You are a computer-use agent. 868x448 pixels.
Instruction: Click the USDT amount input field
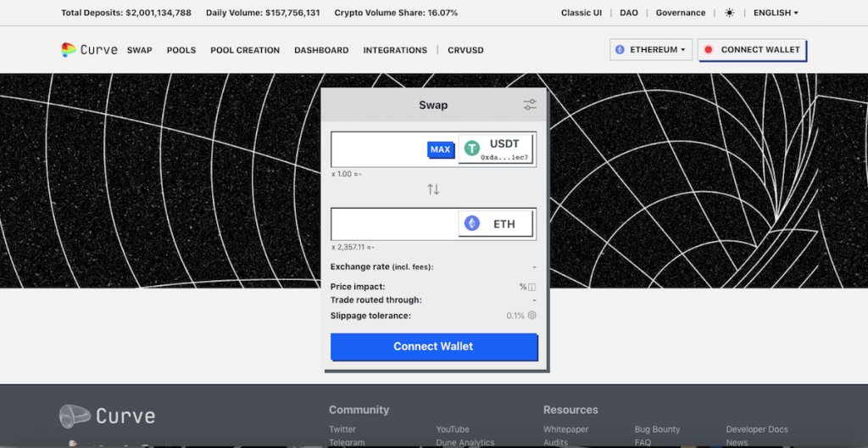(x=379, y=149)
